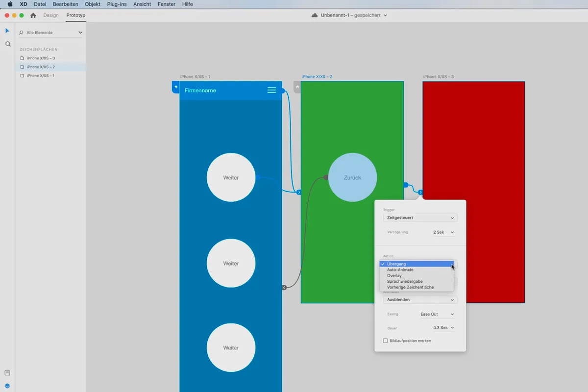Choose Übergang in the Aktion list
The height and width of the screenshot is (392, 588).
(x=416, y=264)
